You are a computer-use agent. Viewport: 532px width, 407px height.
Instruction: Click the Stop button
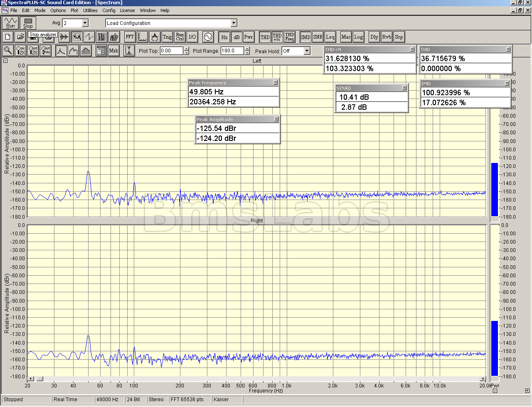[28, 23]
